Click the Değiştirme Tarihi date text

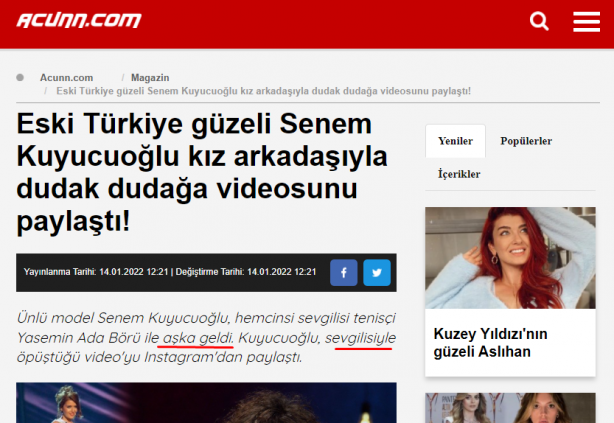(246, 272)
